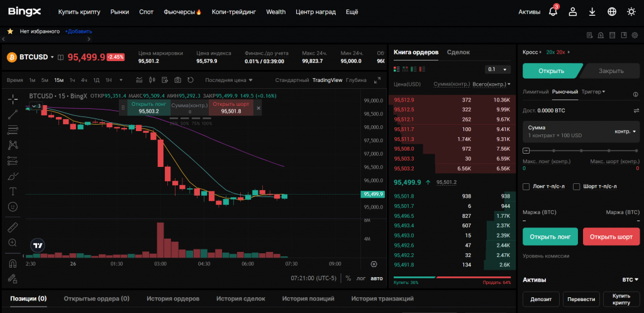This screenshot has height=313, width=644.
Task: Click the order amount slider handle
Action: [x=526, y=151]
